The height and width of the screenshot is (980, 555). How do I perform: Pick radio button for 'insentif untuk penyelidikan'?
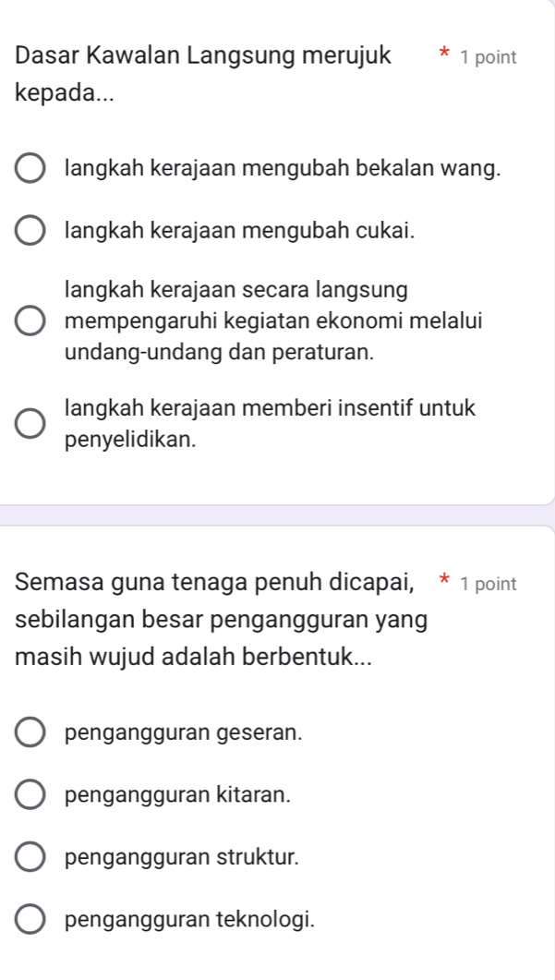tap(30, 423)
